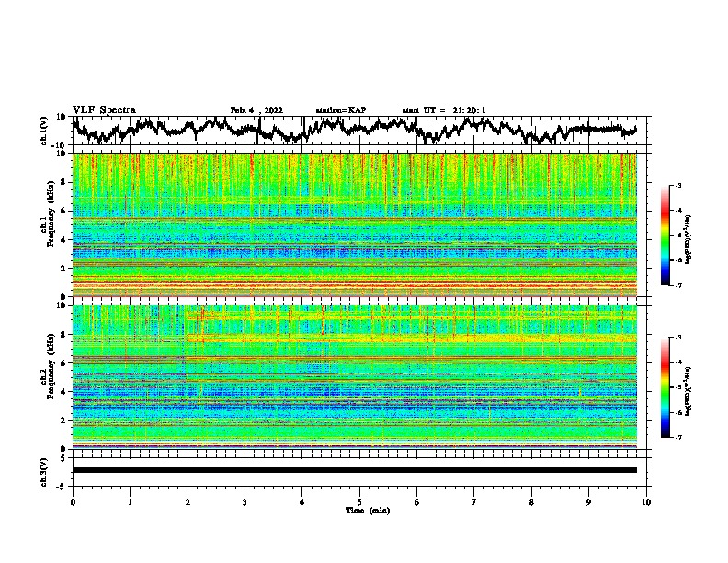
Task: Click the ch.2 "Frequency (kHz)" axis label
Action: tap(51, 366)
